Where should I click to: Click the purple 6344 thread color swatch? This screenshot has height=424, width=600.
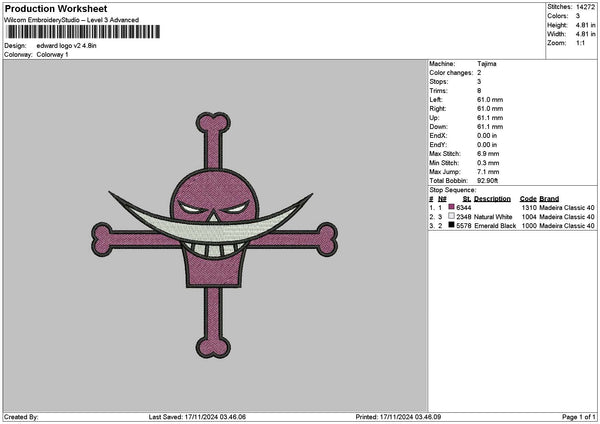(452, 207)
